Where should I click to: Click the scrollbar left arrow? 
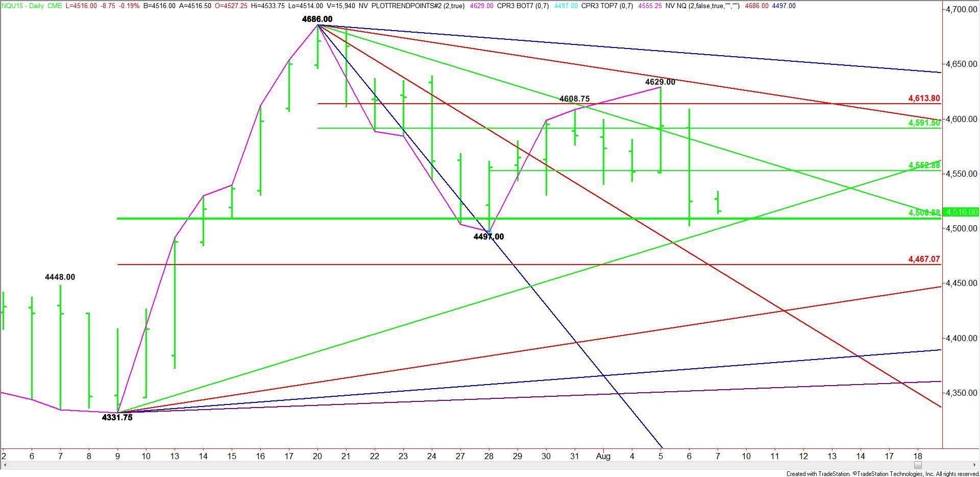[x=4, y=465]
